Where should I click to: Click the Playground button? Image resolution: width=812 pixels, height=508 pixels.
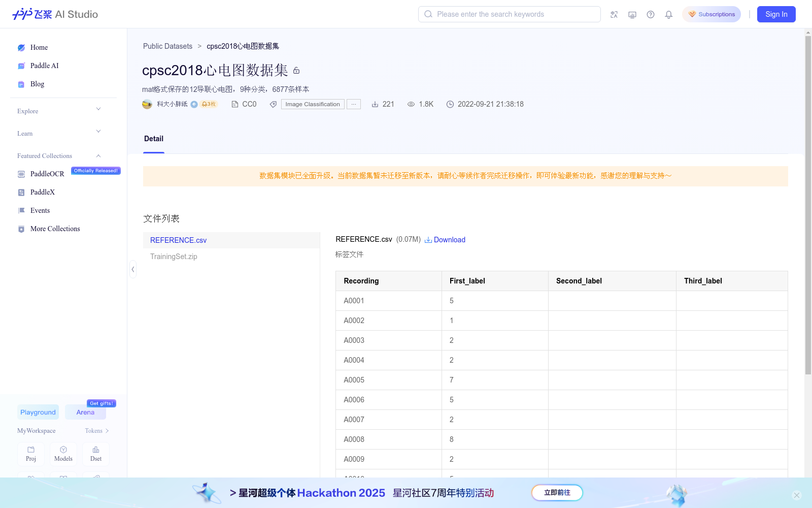(x=38, y=412)
